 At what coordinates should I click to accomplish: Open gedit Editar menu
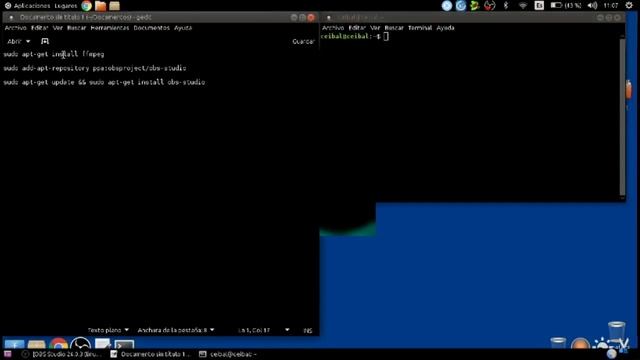click(x=40, y=28)
